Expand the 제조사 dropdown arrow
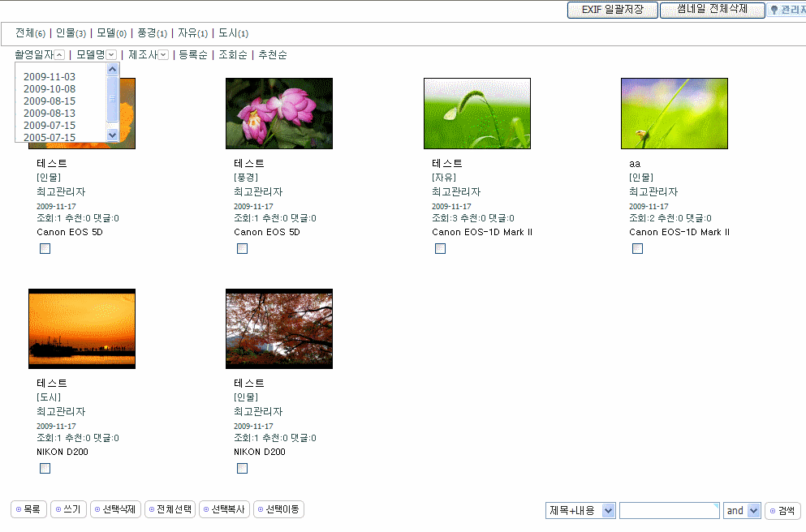Screen dimensions: 806x532 163,55
